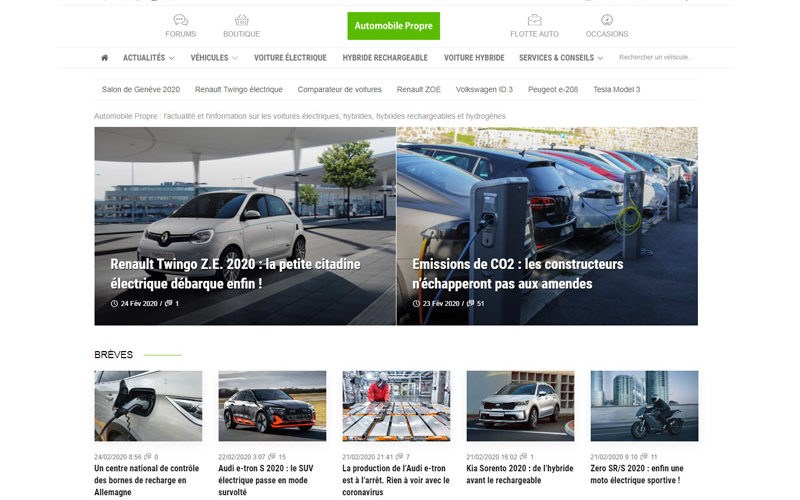This screenshot has height=500, width=800.
Task: Open Voiture Électrique menu item
Action: click(290, 58)
